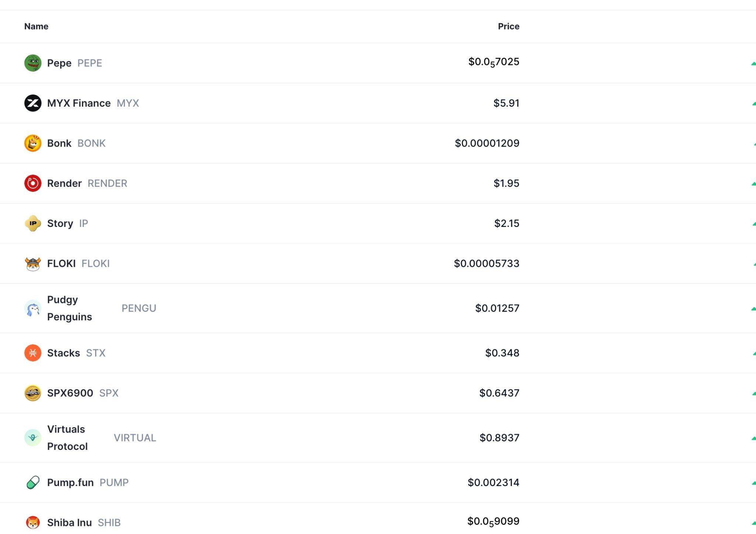Select the SPX6900 coin icon

(x=33, y=393)
